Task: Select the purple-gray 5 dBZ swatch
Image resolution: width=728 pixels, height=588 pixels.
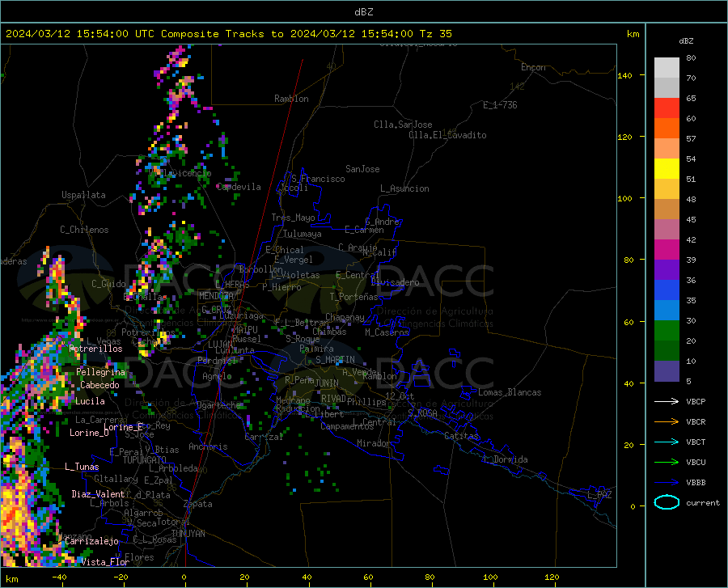Action: pyautogui.click(x=667, y=371)
